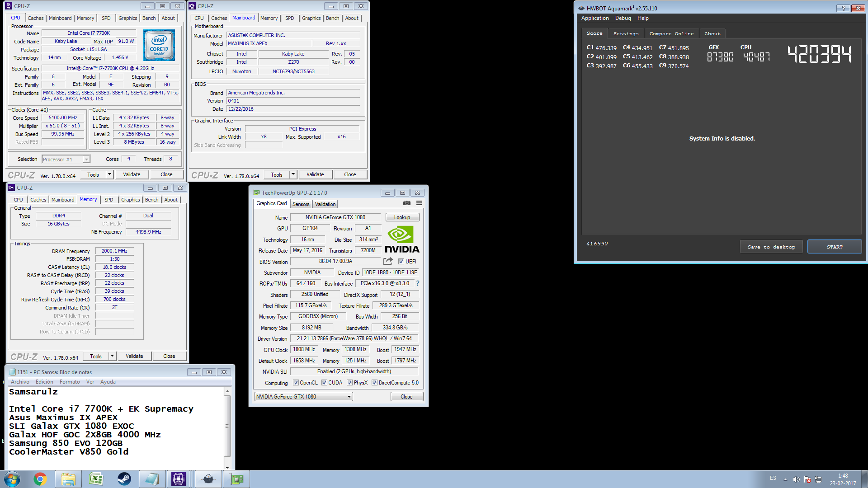868x488 pixels.
Task: Open Settings tab in HWBOT Aquamark
Action: (x=626, y=33)
